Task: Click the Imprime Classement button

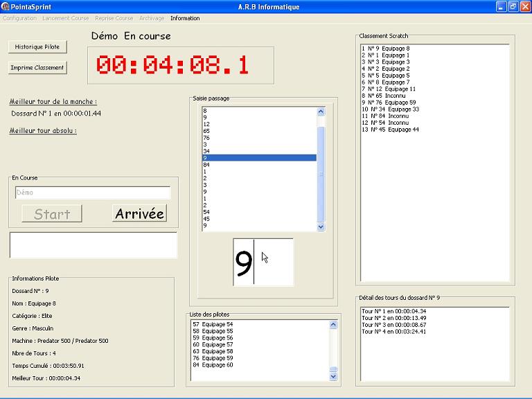Action: point(37,67)
